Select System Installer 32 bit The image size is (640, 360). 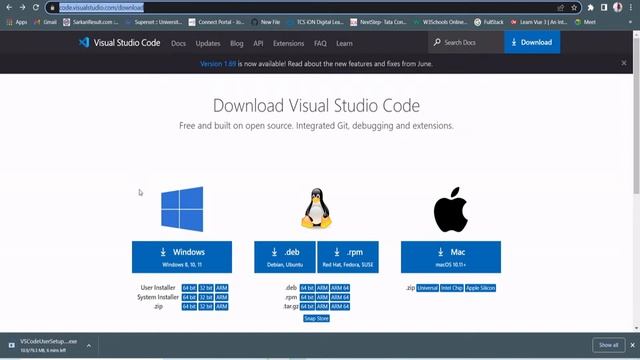[206, 297]
